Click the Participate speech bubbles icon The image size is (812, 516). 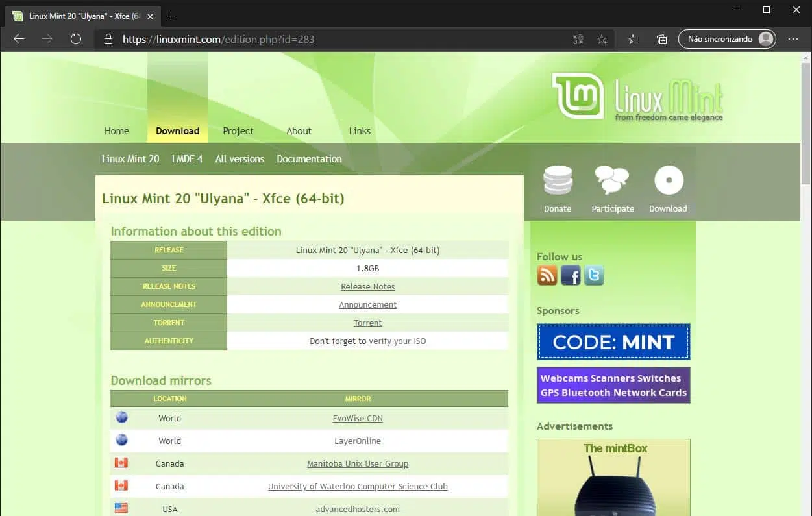coord(612,180)
